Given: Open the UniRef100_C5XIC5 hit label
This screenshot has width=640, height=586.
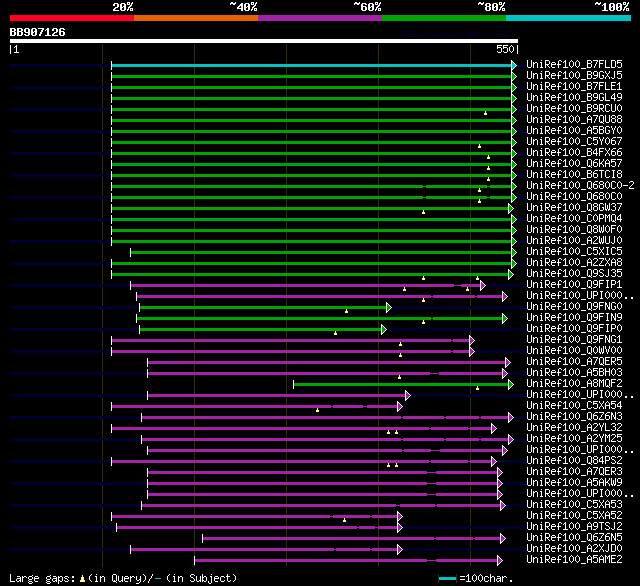Looking at the screenshot, I should point(574,251).
